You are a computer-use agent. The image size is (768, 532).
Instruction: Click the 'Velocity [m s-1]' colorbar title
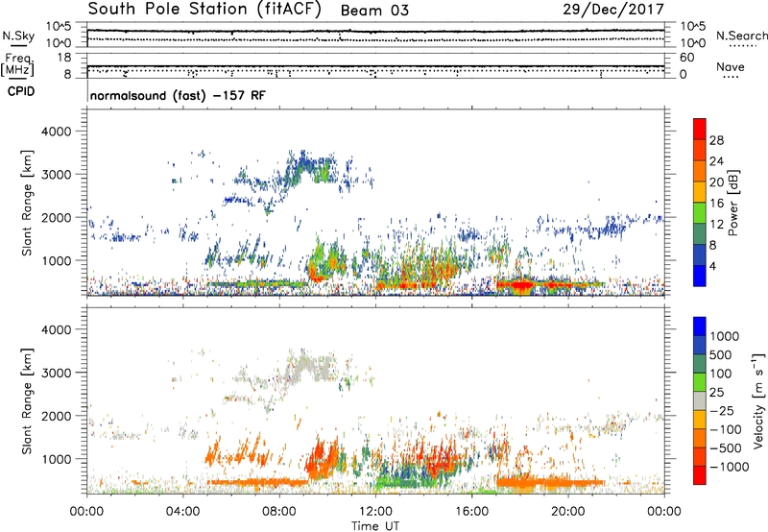tap(758, 400)
